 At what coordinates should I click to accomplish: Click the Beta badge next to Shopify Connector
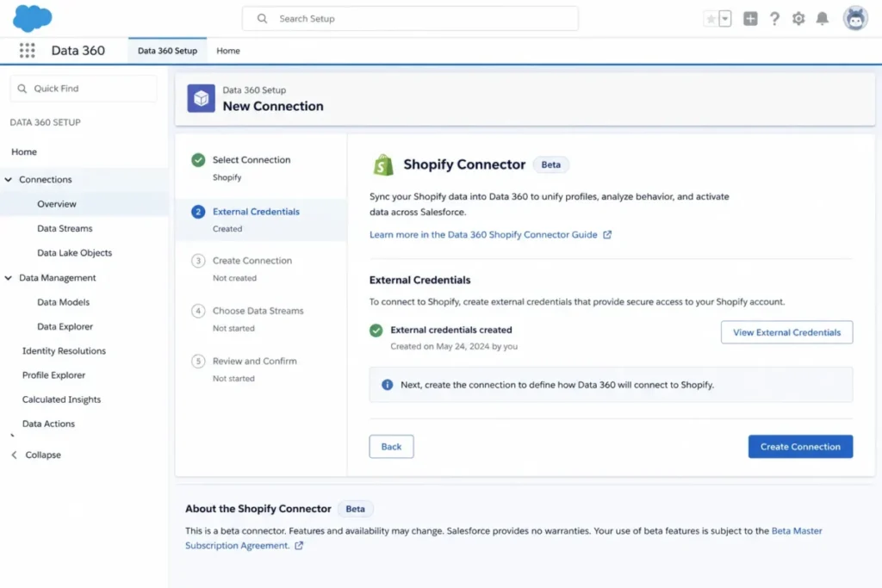click(550, 164)
